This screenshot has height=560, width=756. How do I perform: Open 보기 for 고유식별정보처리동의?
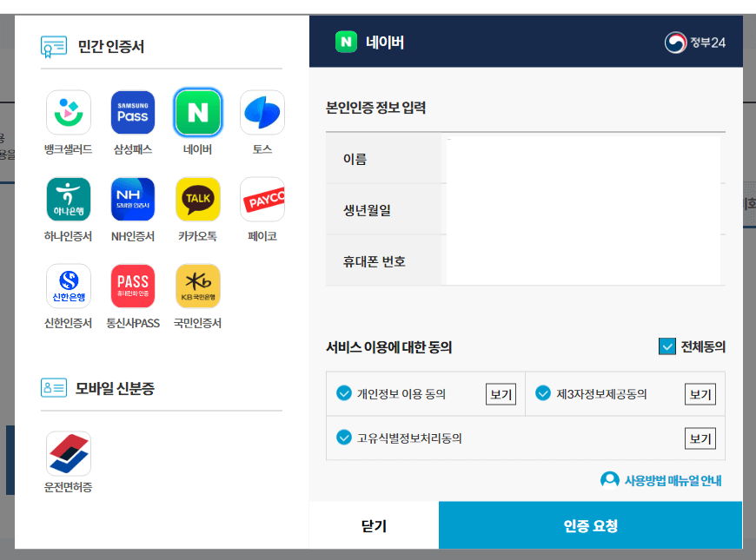coord(700,438)
